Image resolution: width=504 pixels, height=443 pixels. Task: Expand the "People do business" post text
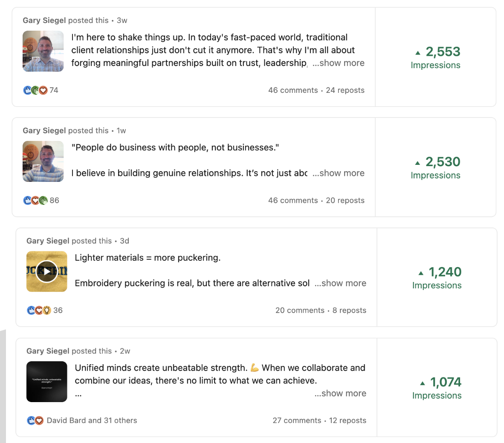(338, 173)
